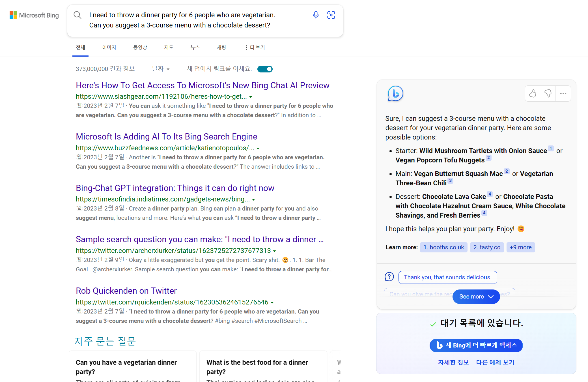Screen dimensions: 588x382
Task: Select 'Thank you, that sounds delicious' suggestion
Action: pos(447,277)
